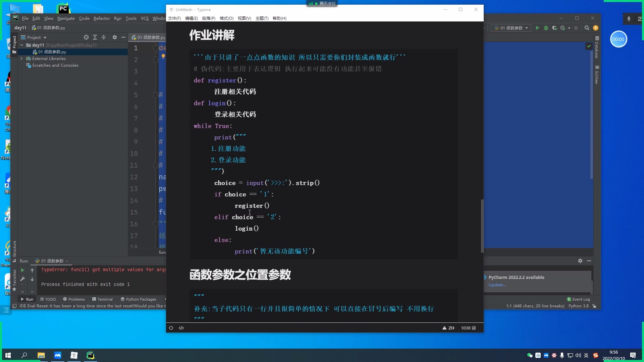Switch Typora to source code mode
The height and width of the screenshot is (362, 644).
pyautogui.click(x=181, y=328)
